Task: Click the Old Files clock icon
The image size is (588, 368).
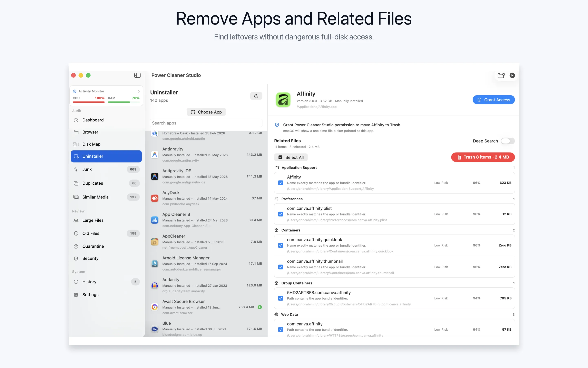Action: point(76,233)
